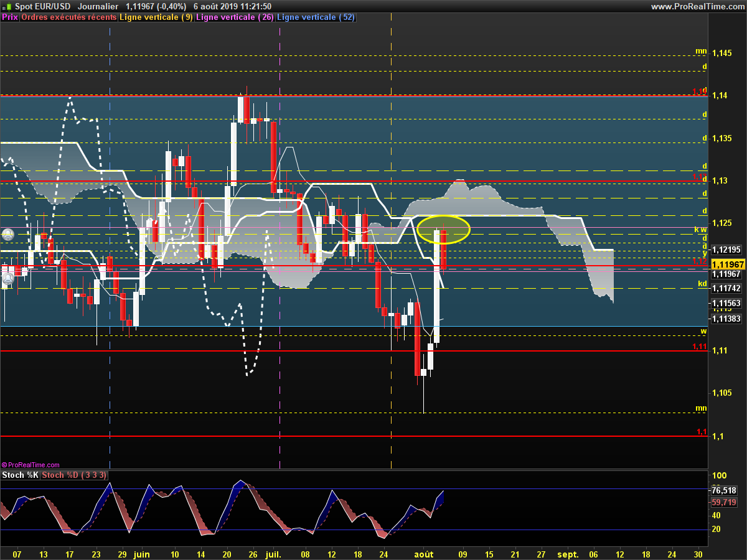Open the Stoch %K indicator settings label
Viewport: 747px width, 560px height.
(20, 475)
